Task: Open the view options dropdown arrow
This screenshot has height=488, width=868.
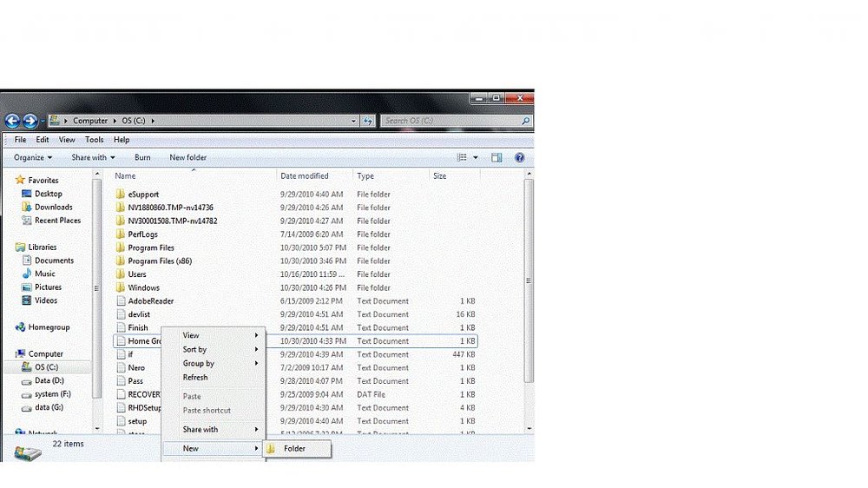Action: (x=476, y=158)
